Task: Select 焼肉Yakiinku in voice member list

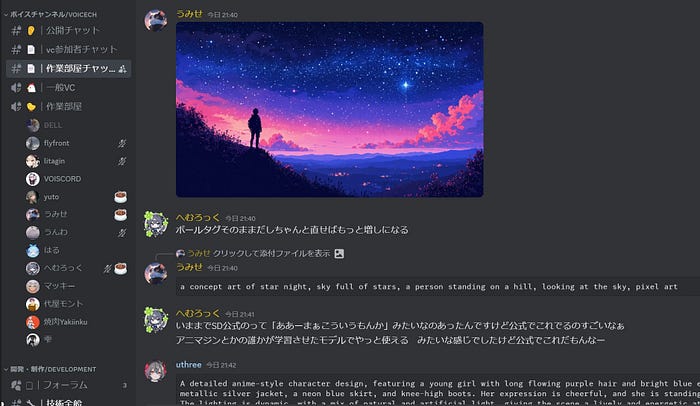Action: (x=66, y=322)
